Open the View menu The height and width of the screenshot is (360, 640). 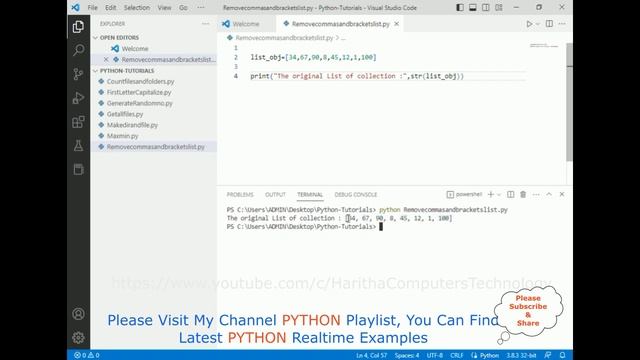pyautogui.click(x=164, y=8)
